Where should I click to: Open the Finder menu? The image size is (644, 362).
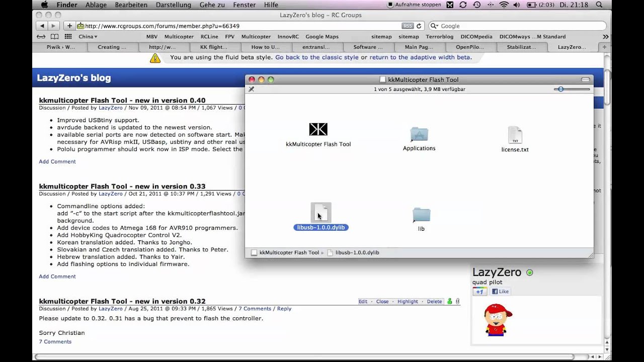coord(66,5)
